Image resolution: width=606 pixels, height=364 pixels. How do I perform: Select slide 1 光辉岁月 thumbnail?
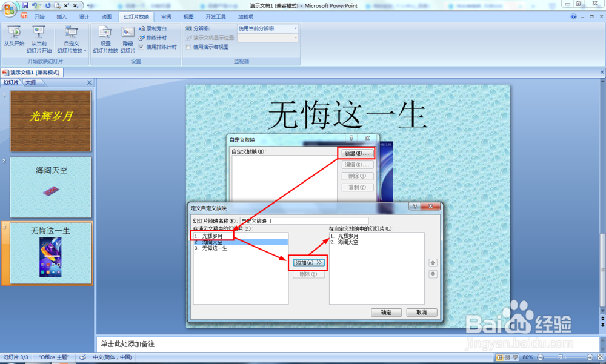pyautogui.click(x=51, y=121)
